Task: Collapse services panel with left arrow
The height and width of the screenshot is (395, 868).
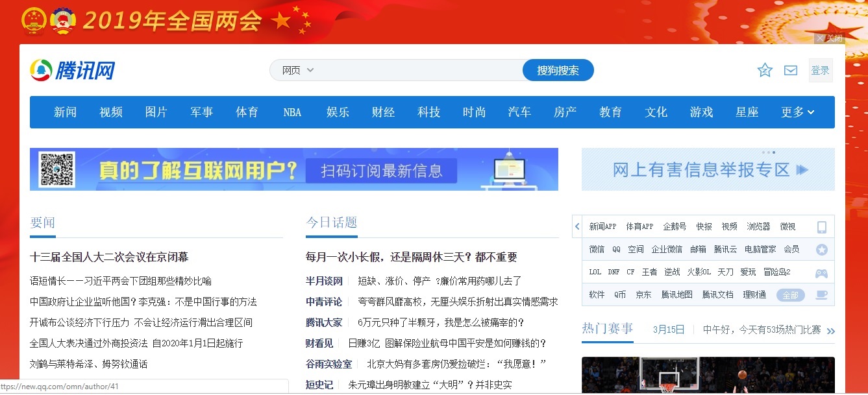Action: [x=577, y=227]
